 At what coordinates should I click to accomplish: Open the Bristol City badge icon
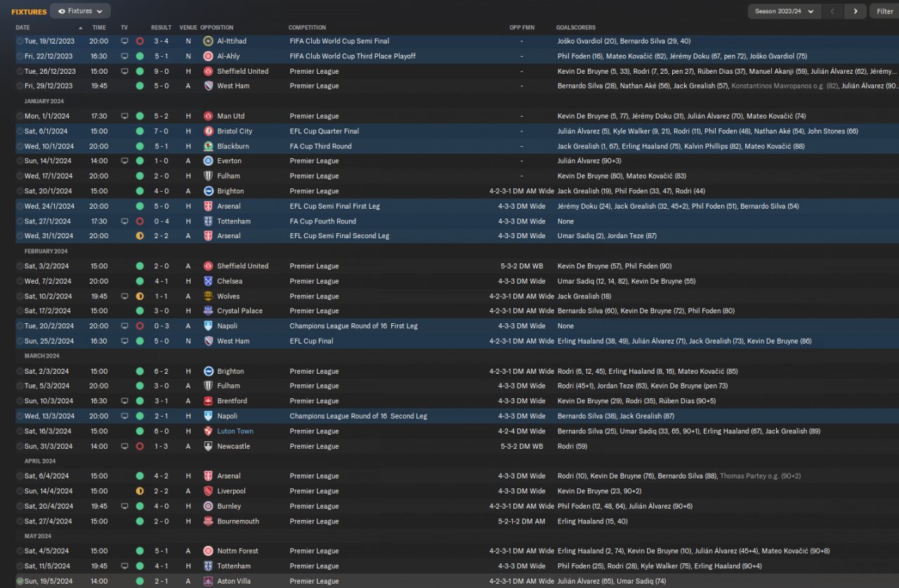[209, 131]
